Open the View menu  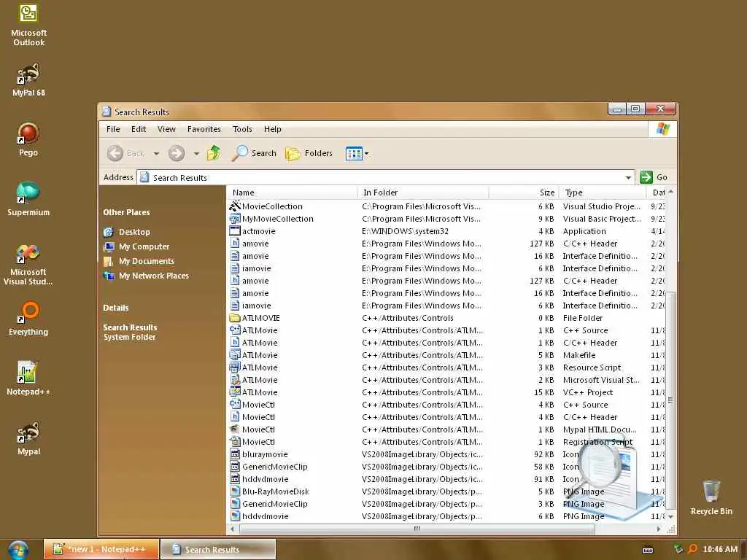click(167, 129)
